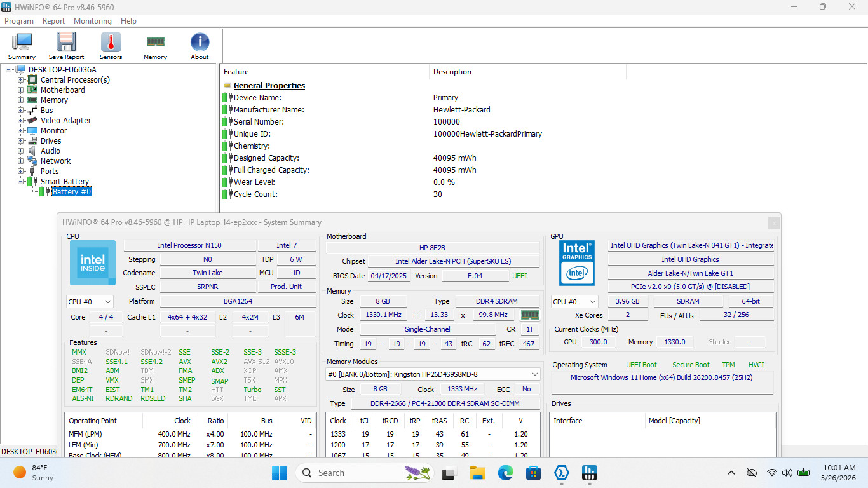
Task: Open Microsoft Store from the taskbar
Action: click(534, 473)
